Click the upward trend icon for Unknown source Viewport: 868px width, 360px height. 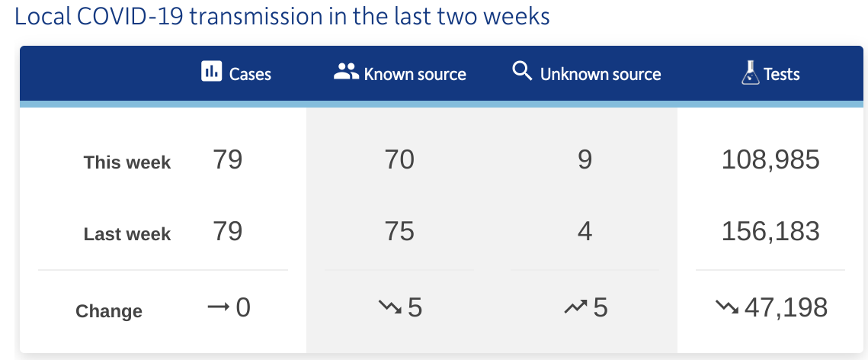pos(575,307)
